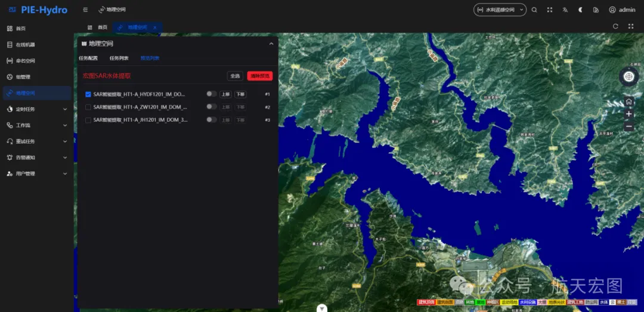This screenshot has height=312, width=644.
Task: Expand the 定时任务 sidebar menu
Action: pos(36,109)
